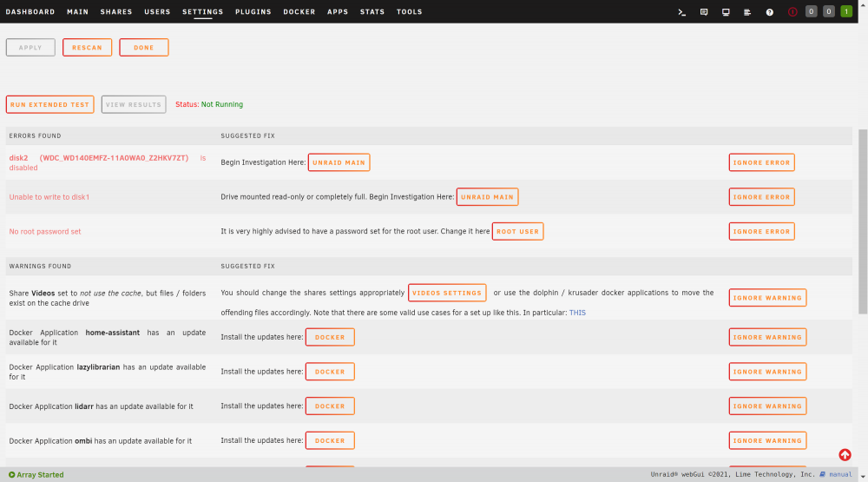Click the Done button
The height and width of the screenshot is (482, 868).
tap(144, 48)
